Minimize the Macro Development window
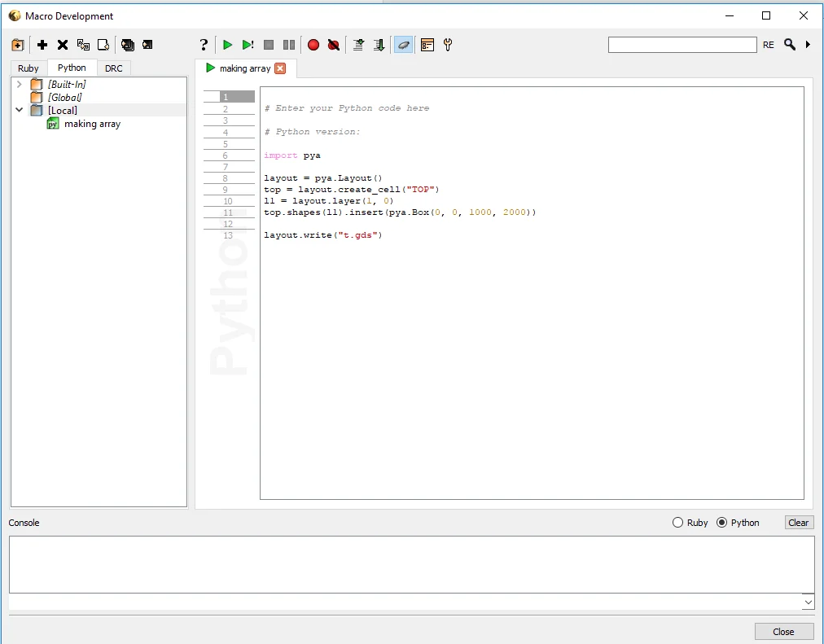This screenshot has width=824, height=644. [x=730, y=15]
